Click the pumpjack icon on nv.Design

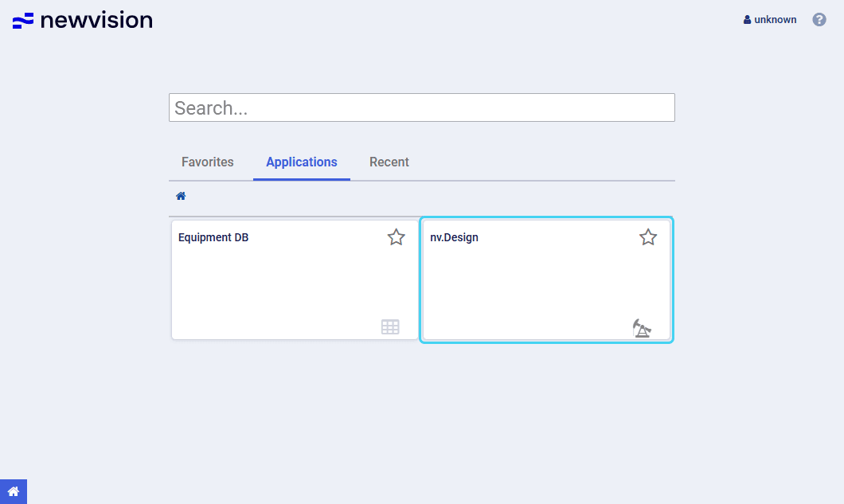642,327
